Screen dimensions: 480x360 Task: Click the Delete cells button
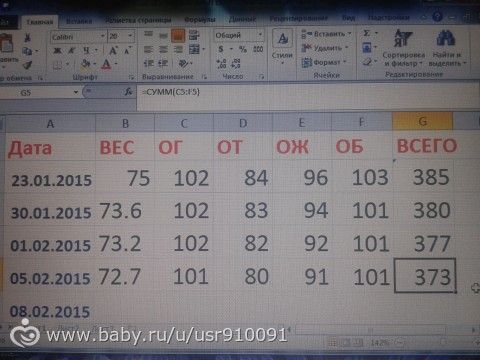[x=325, y=48]
